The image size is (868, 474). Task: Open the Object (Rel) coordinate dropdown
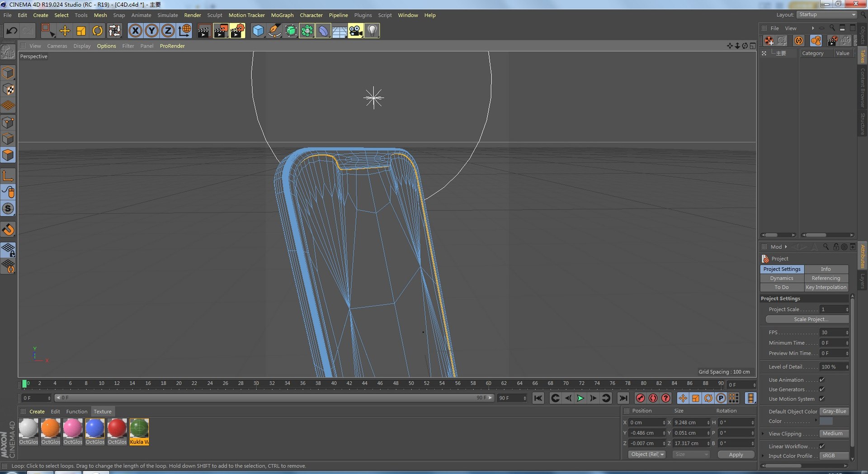(647, 455)
